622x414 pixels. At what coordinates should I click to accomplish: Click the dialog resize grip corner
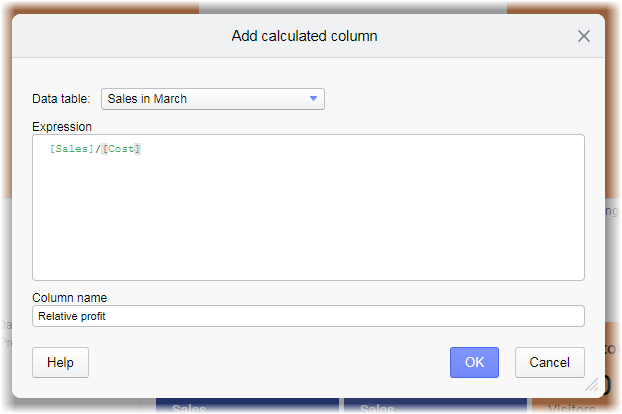click(592, 384)
